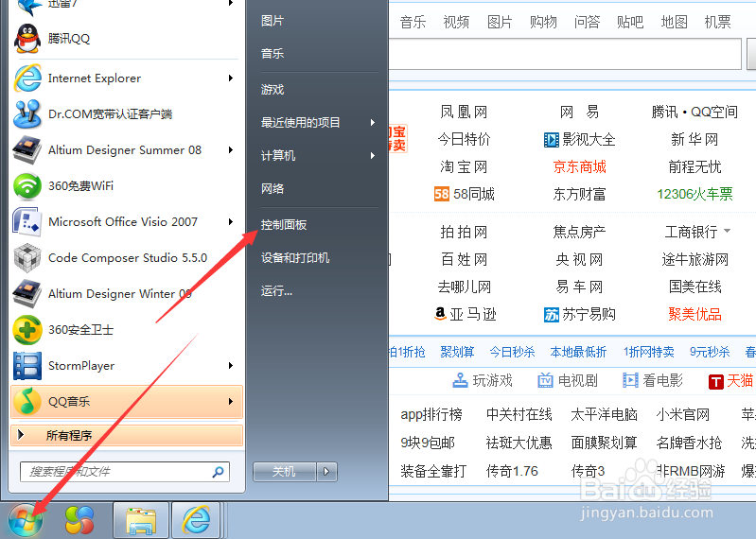Expand Visio 2007 recent files arrow
The image size is (756, 539).
(x=231, y=221)
